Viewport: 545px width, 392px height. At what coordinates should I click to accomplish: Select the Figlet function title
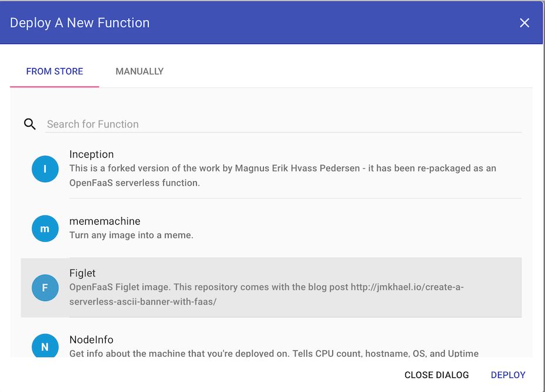(x=82, y=273)
